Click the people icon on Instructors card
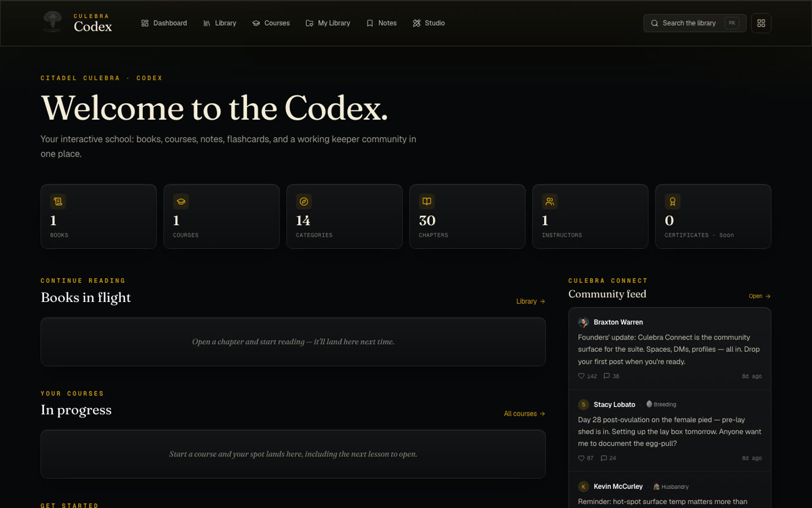Image resolution: width=812 pixels, height=508 pixels. coord(550,201)
